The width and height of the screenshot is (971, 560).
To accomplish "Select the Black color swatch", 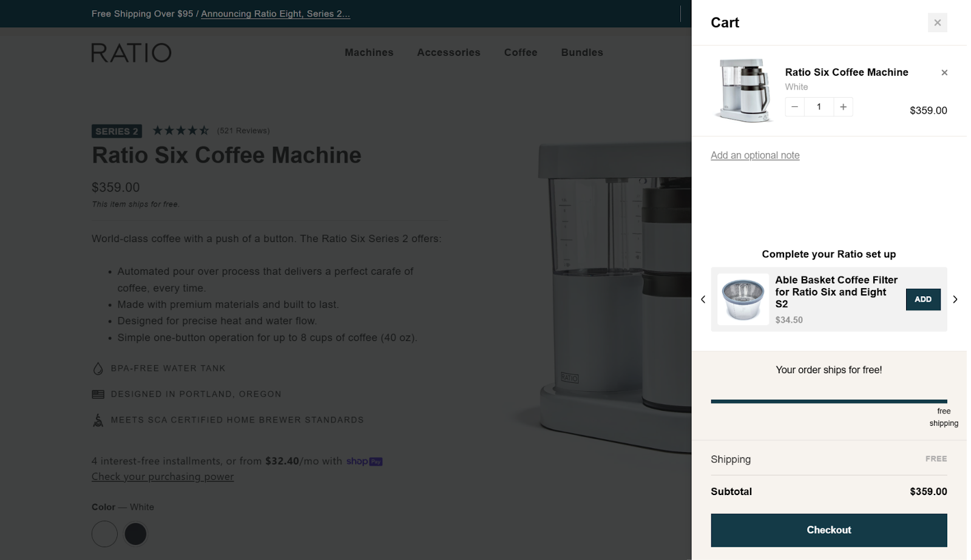I will [x=135, y=534].
